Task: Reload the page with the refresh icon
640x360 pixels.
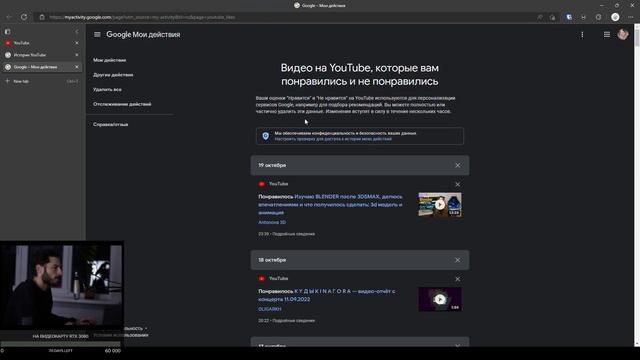Action: 24,17
